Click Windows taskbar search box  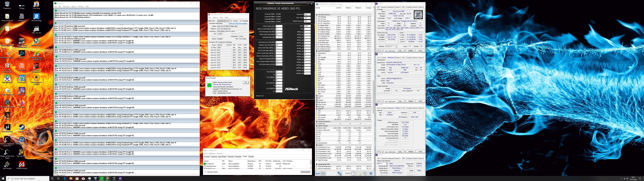pyautogui.click(x=28, y=178)
